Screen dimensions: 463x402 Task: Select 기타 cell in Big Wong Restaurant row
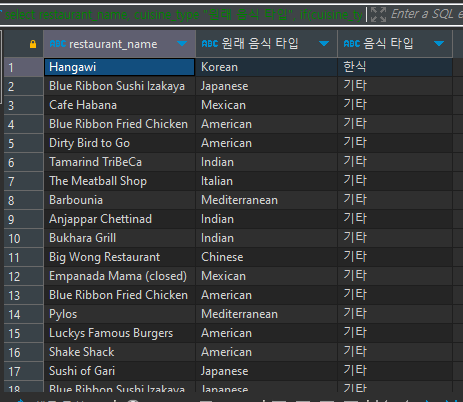(395, 257)
